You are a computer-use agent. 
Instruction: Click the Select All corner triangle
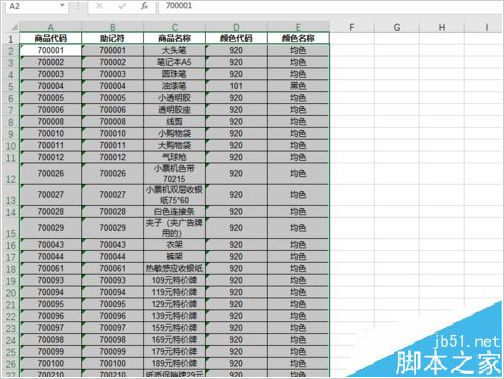[x=13, y=27]
